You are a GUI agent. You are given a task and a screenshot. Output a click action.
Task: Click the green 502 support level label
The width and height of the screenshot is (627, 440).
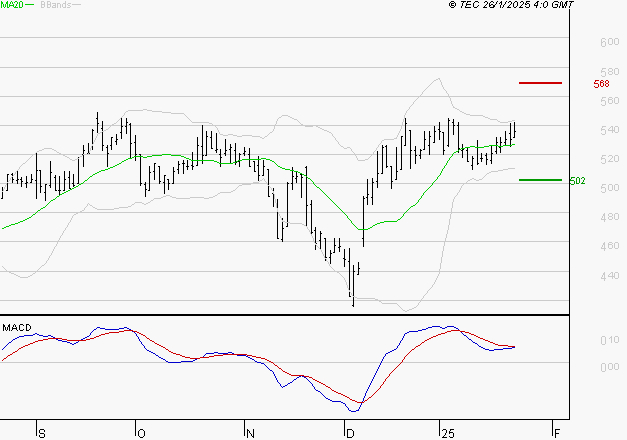(577, 181)
